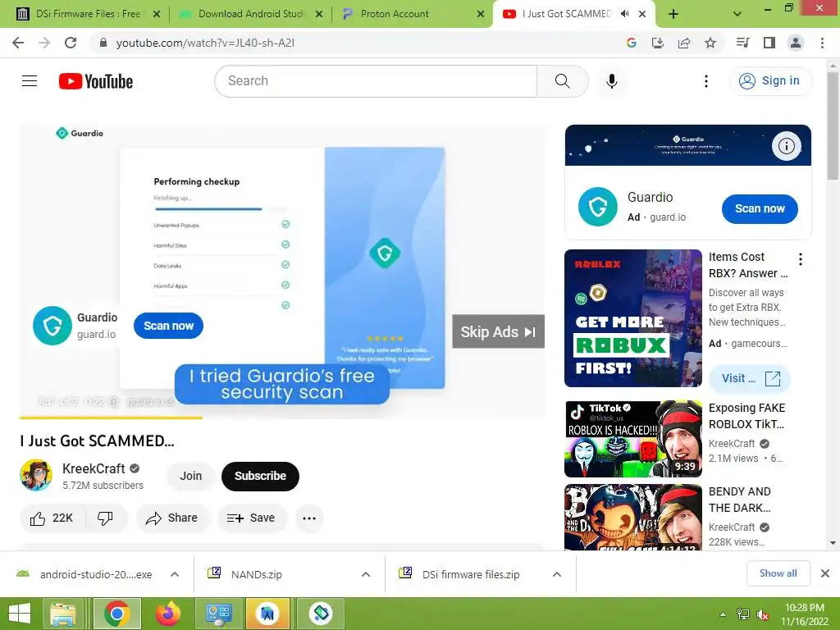Focus the YouTube Search field
This screenshot has height=630, width=840.
[x=376, y=81]
